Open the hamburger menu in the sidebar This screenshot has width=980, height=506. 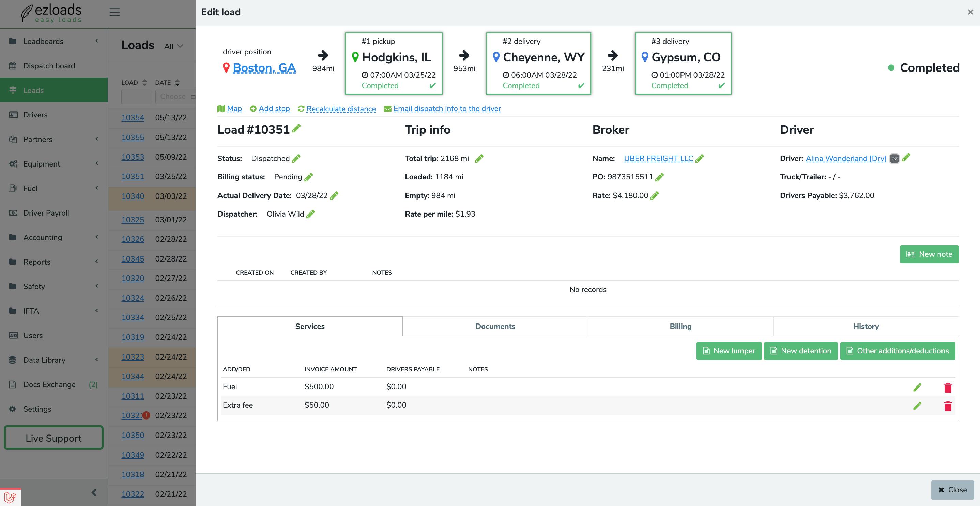(114, 12)
